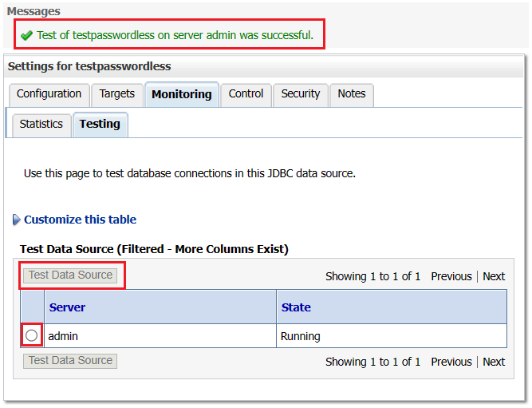532x408 pixels.
Task: Open the Security tab
Action: (301, 94)
